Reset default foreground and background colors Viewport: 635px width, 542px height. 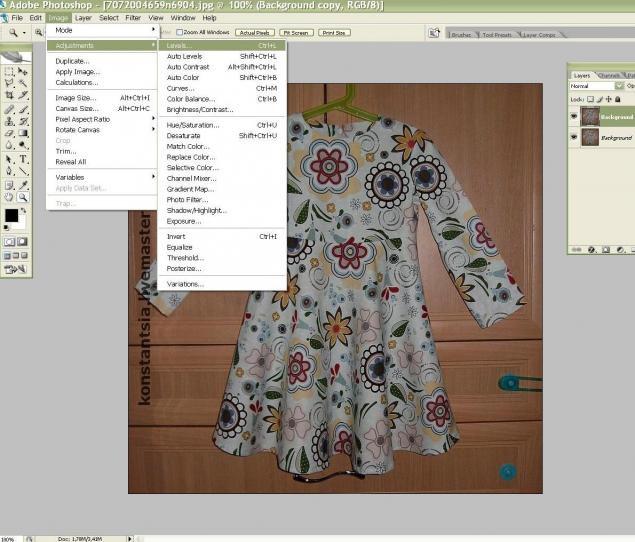click(6, 228)
